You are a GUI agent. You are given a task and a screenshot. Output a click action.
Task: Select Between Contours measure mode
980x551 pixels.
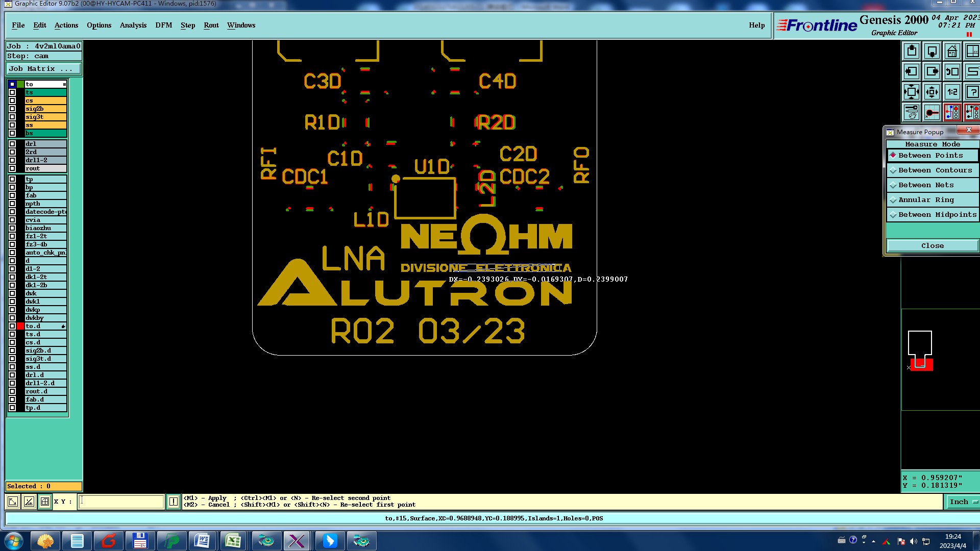(x=932, y=170)
